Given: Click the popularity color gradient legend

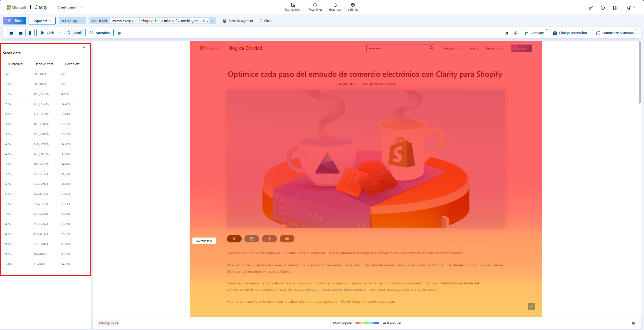Looking at the screenshot, I should (x=367, y=323).
